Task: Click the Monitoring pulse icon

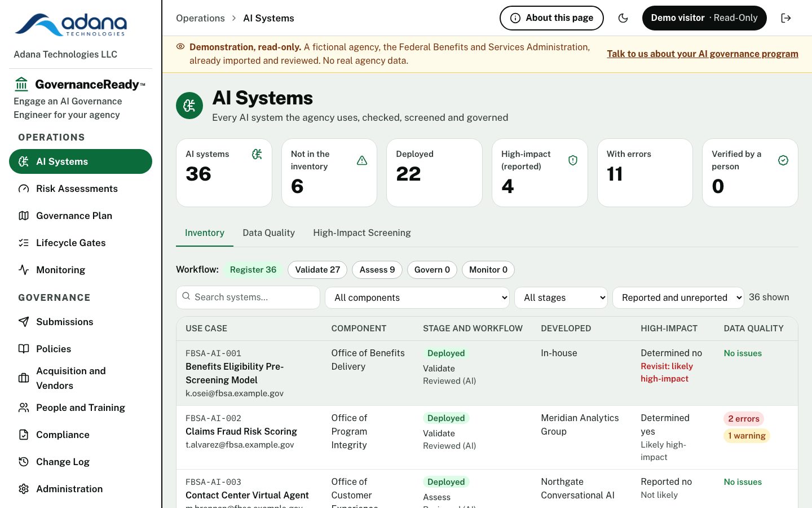Action: point(24,270)
